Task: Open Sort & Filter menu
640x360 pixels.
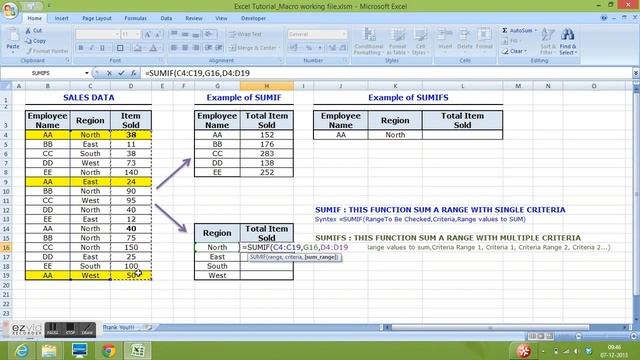Action: pyautogui.click(x=547, y=41)
